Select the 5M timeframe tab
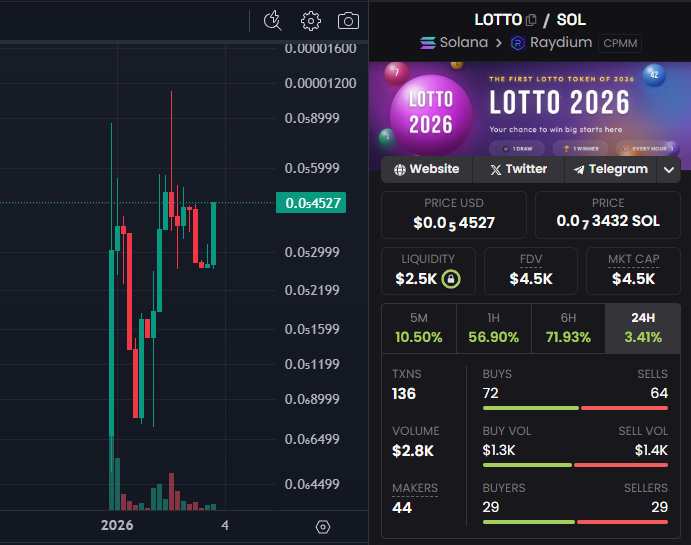 419,328
